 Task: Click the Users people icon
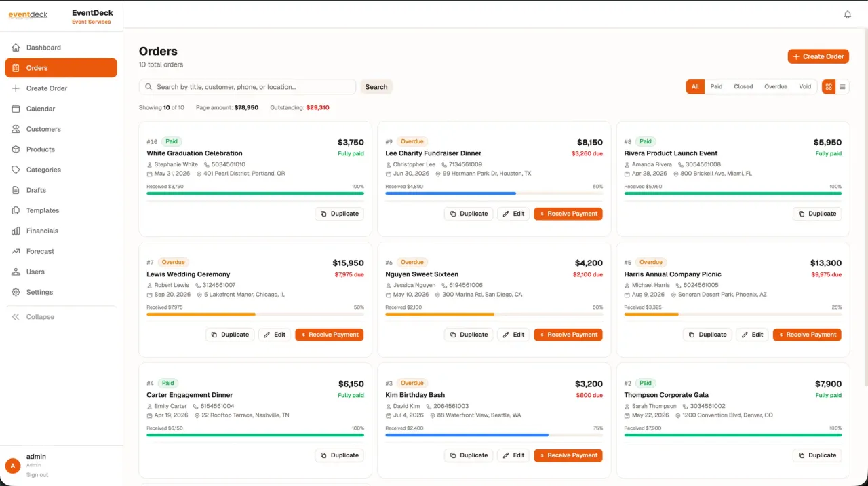tap(16, 272)
